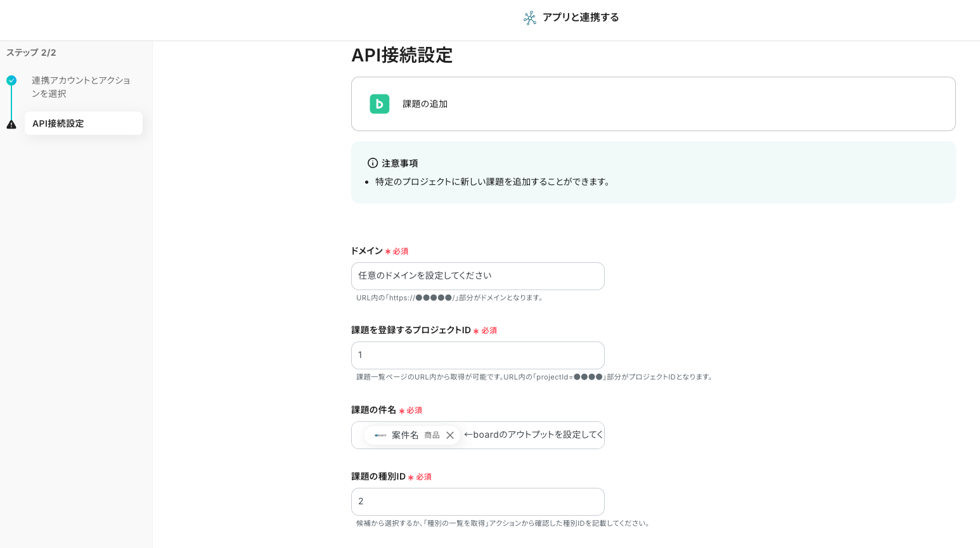Focus the ドメイン input field
Image resolution: width=980 pixels, height=548 pixels.
477,276
